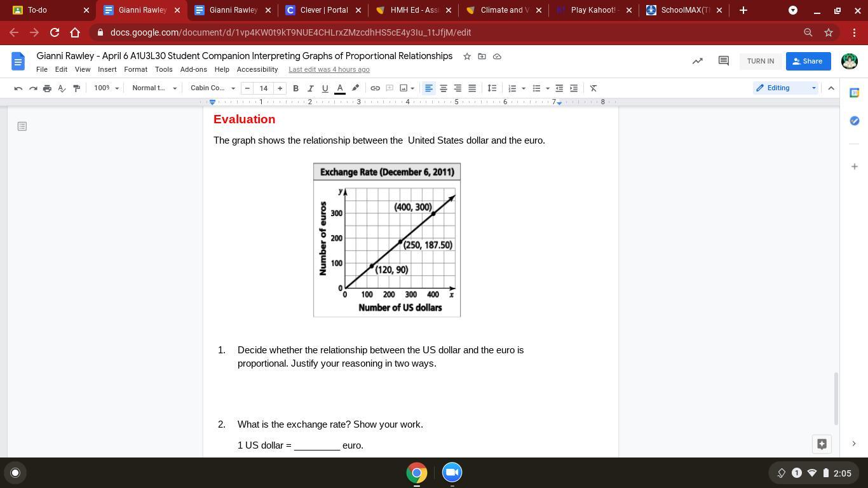Insert an image from the toolbar
This screenshot has height=488, width=868.
point(403,88)
